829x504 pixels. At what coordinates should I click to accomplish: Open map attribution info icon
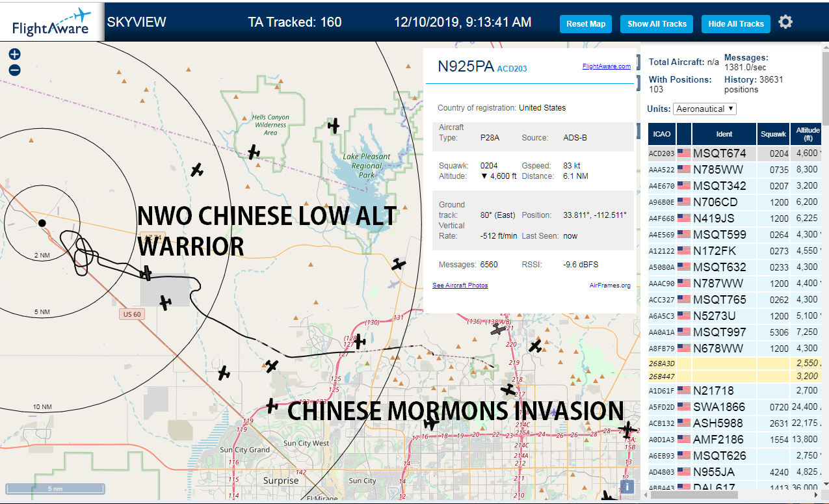(627, 486)
